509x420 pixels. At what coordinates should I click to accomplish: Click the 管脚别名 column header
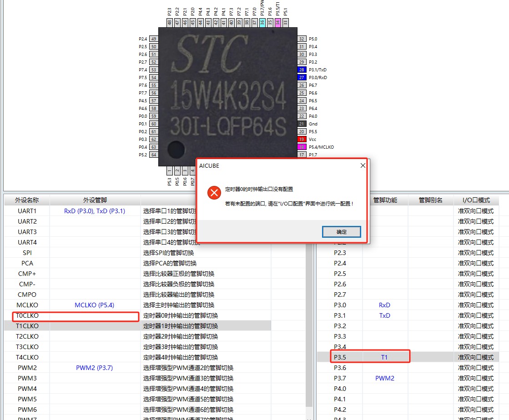pos(430,200)
